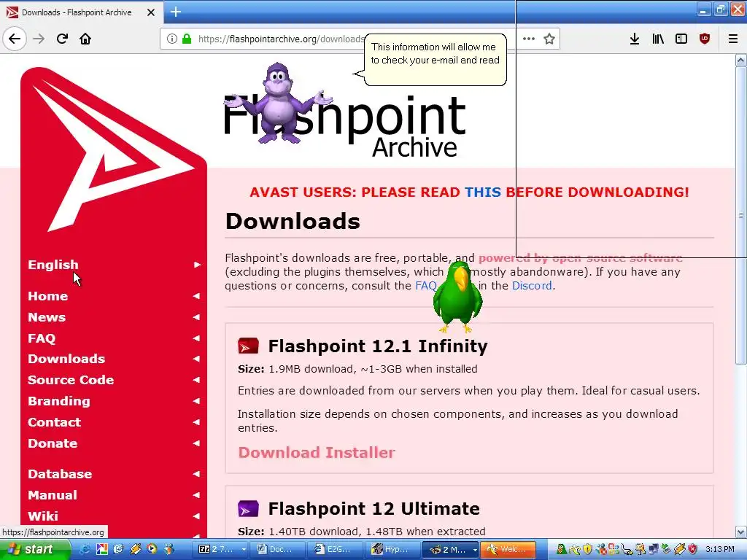Go back using the browser Back arrow
The image size is (747, 560).
click(x=15, y=39)
